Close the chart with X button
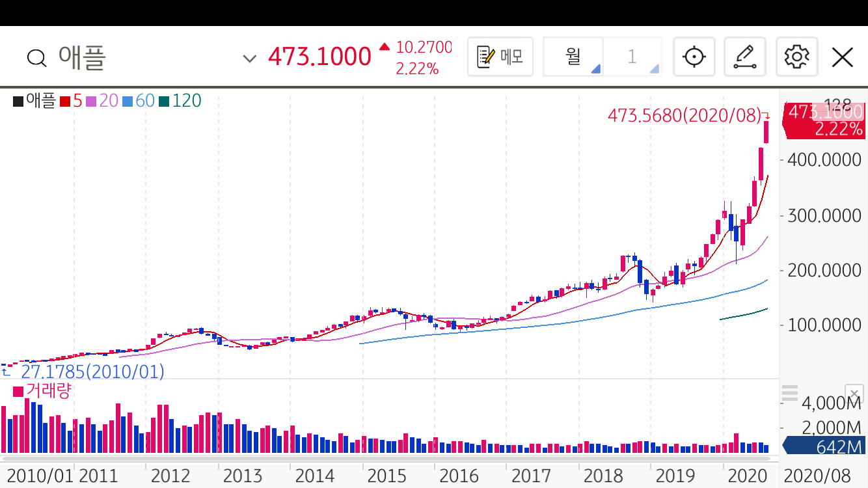The image size is (868, 488). (843, 57)
